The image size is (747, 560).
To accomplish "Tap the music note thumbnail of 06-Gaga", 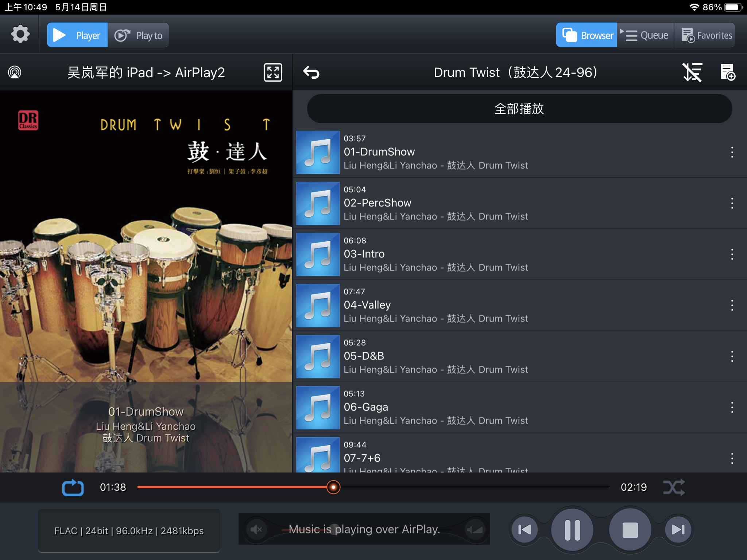I will [318, 408].
